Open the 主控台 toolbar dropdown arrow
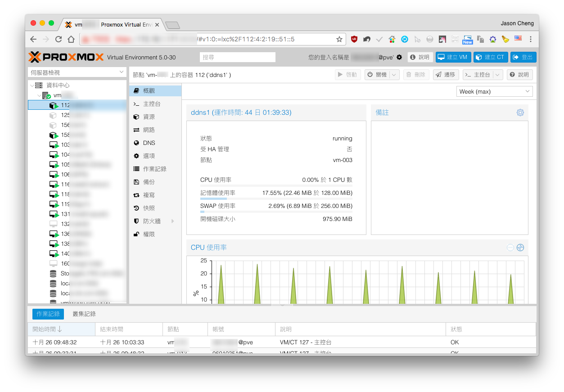This screenshot has width=564, height=392. coord(498,75)
